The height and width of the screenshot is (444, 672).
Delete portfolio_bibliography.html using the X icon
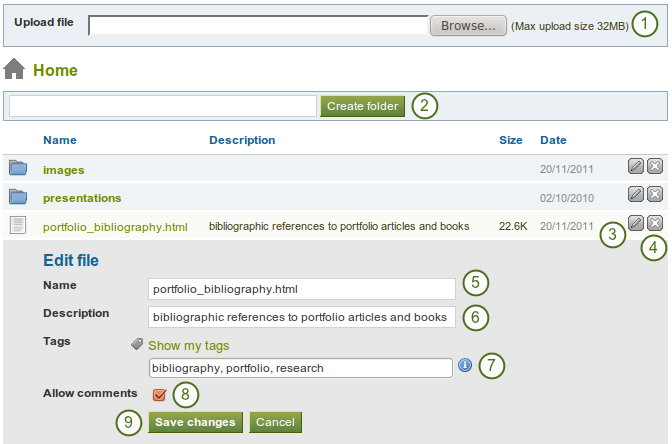pyautogui.click(x=654, y=223)
